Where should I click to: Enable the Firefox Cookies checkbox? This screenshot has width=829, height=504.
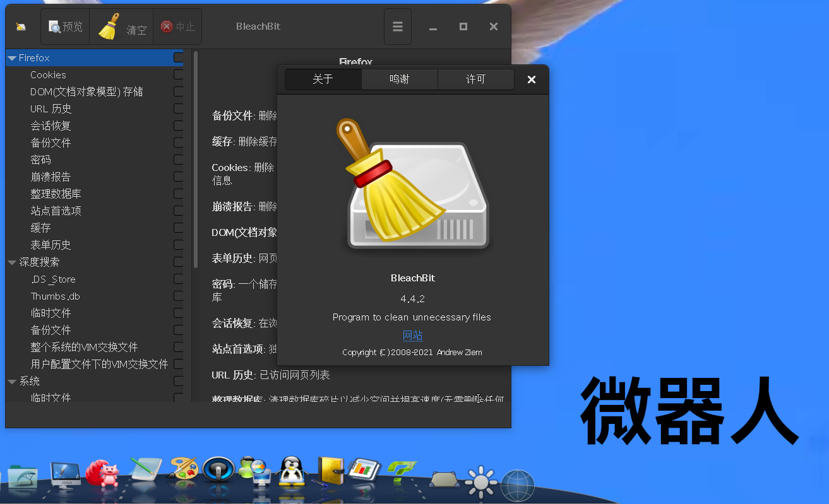pos(179,74)
